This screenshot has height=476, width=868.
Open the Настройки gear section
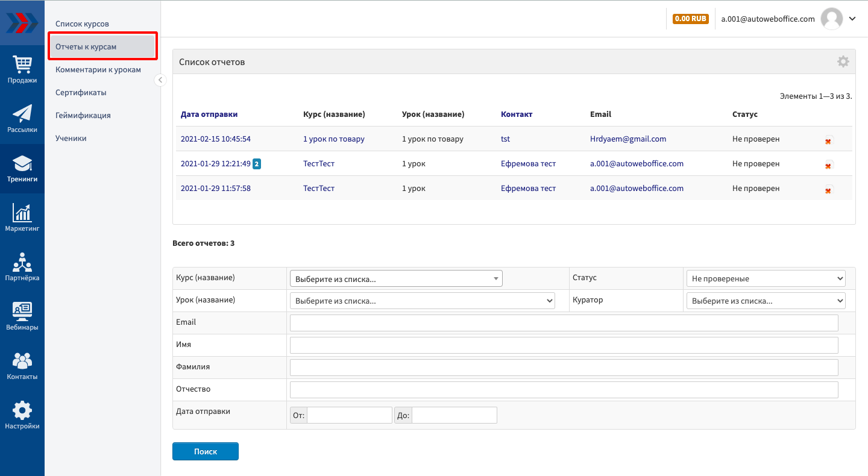pos(22,415)
